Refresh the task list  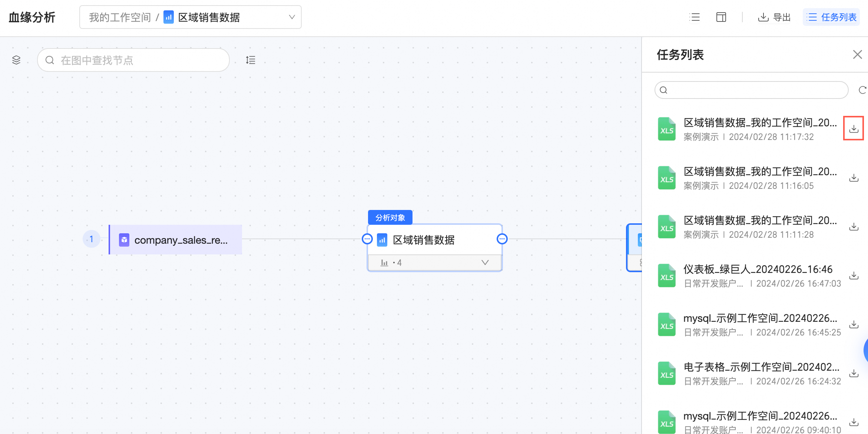[862, 90]
